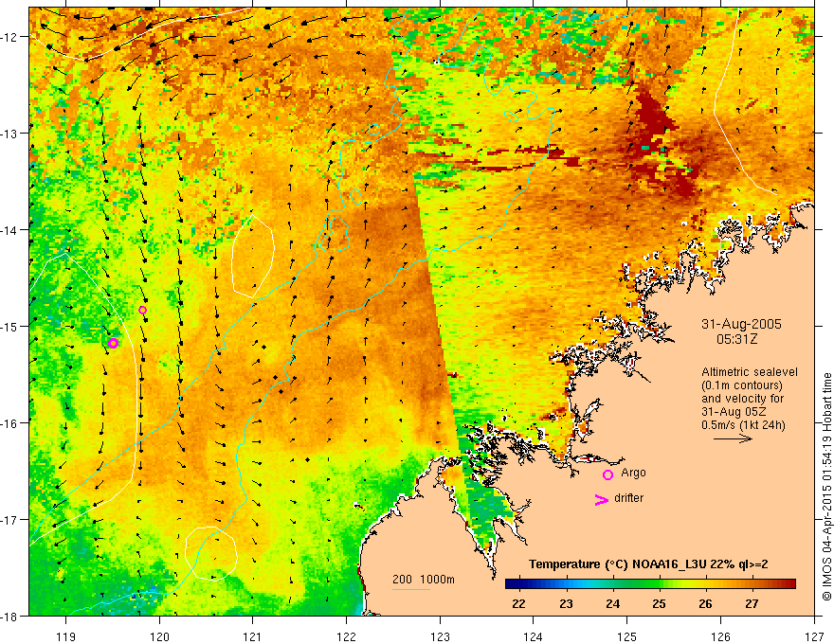Click the temperature color bar

coord(650,584)
